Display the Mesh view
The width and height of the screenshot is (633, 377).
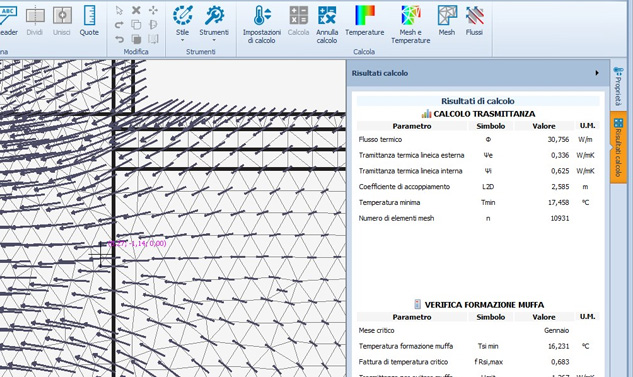447,20
